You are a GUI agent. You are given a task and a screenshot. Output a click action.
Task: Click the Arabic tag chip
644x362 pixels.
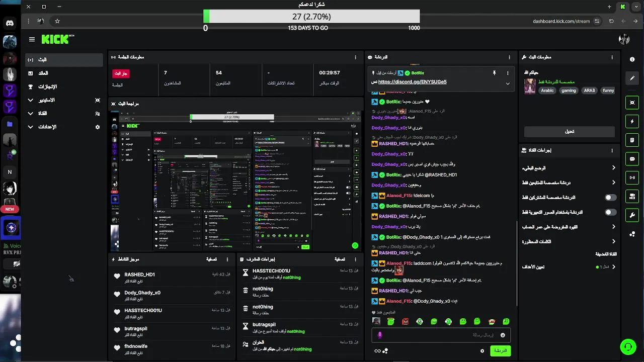[547, 90]
